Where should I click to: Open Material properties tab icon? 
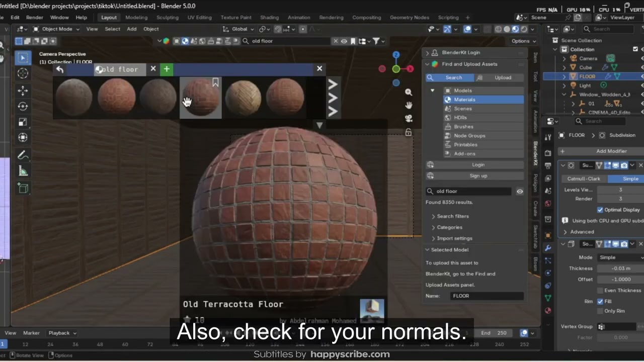pos(548,311)
